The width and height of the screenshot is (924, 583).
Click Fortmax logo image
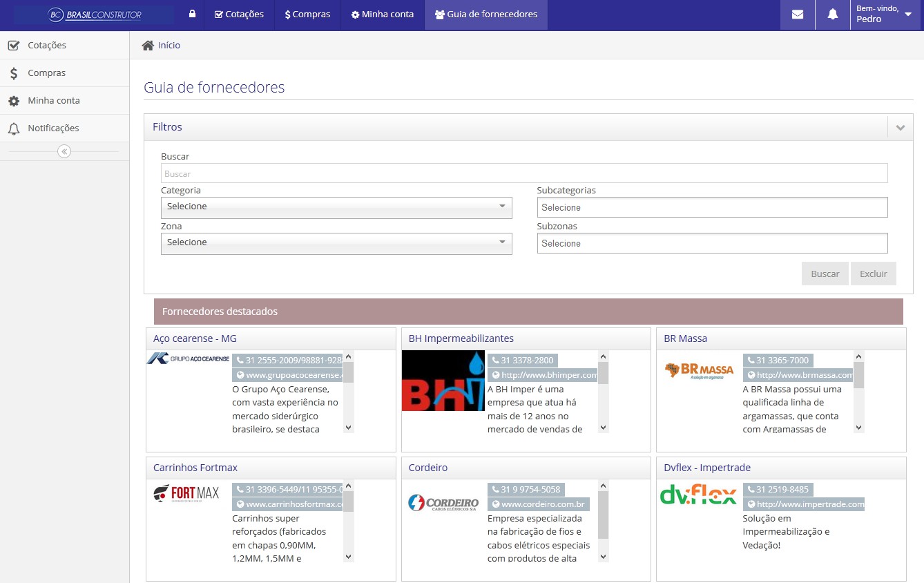pos(186,494)
